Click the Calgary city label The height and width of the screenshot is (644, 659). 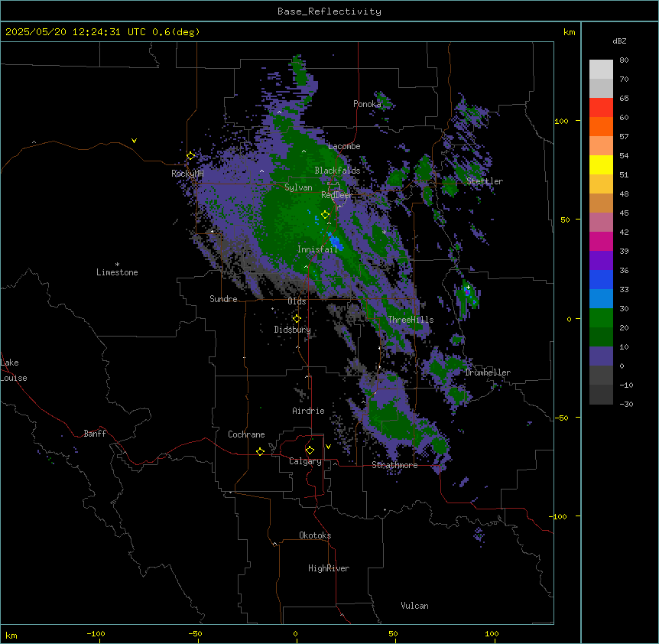305,461
